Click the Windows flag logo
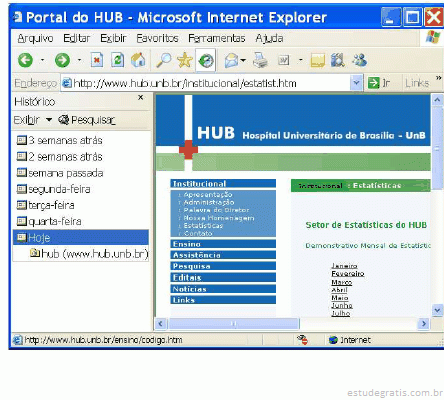444x400 pixels. (433, 37)
